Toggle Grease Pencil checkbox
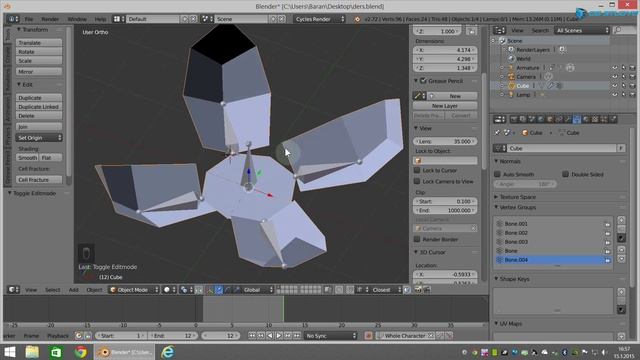 pyautogui.click(x=423, y=81)
